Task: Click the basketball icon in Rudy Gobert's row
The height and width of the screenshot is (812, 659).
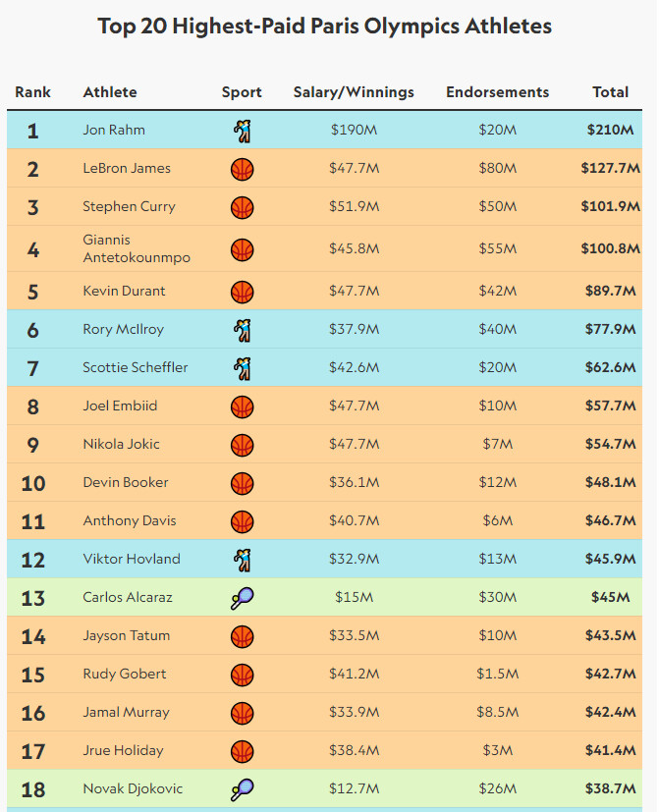Action: [x=242, y=675]
